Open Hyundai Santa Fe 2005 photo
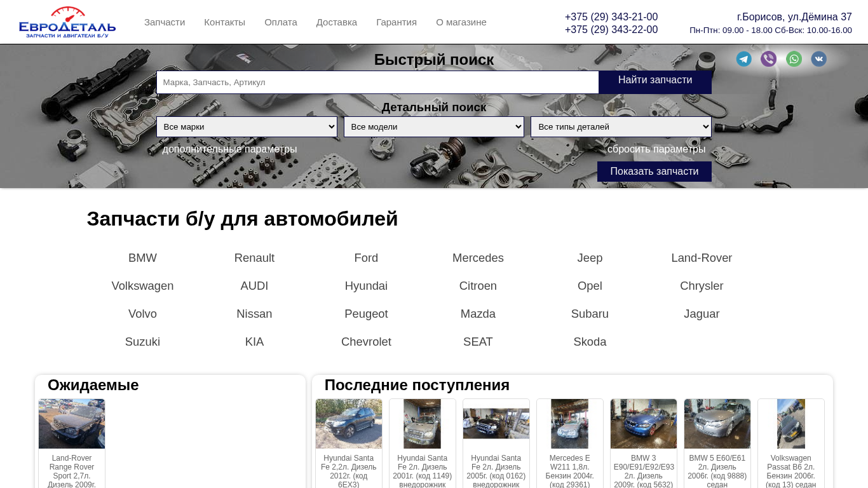868x488 pixels. click(496, 424)
